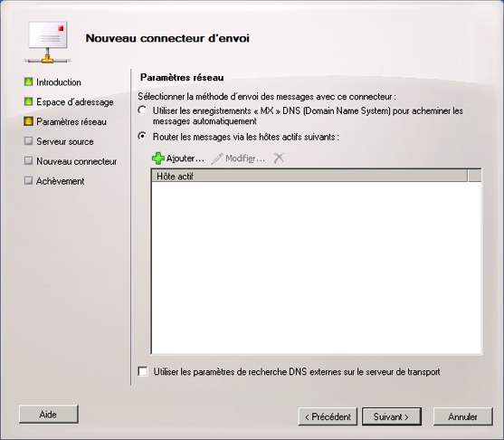504x440 pixels.
Task: Click the X delete icon in toolbar
Action: click(x=279, y=158)
